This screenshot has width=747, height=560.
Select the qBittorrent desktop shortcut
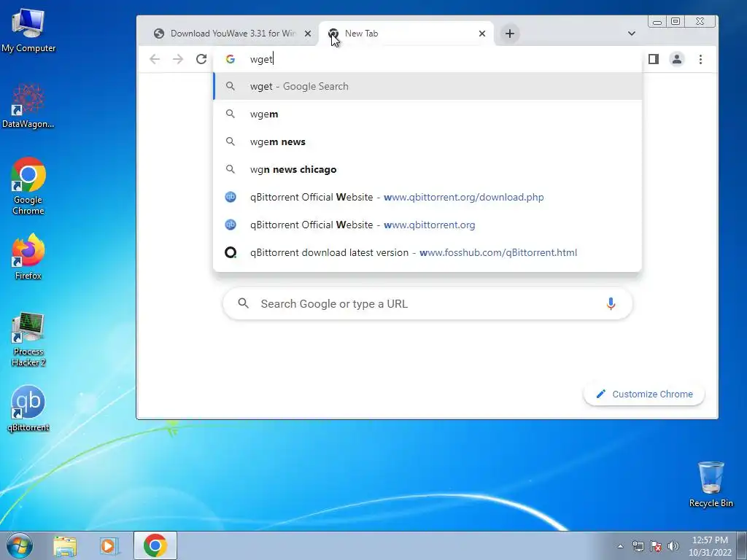[28, 408]
